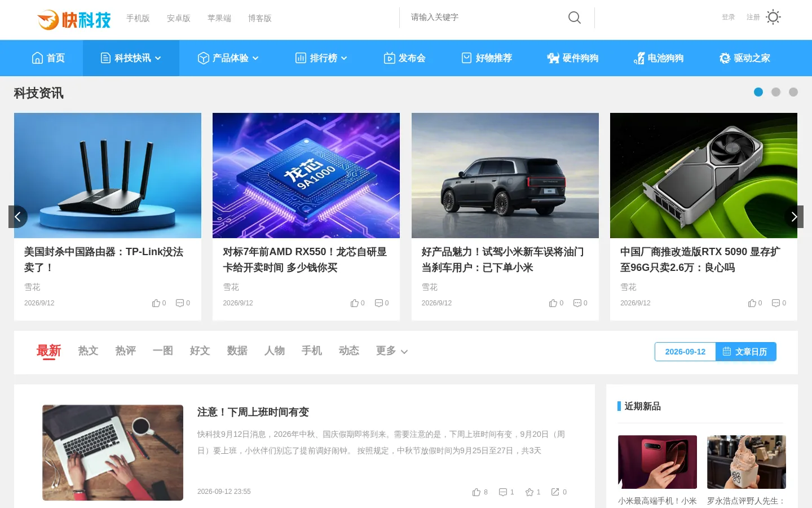Image resolution: width=812 pixels, height=508 pixels.
Task: Click the 2026-09-12 date field
Action: click(x=685, y=352)
